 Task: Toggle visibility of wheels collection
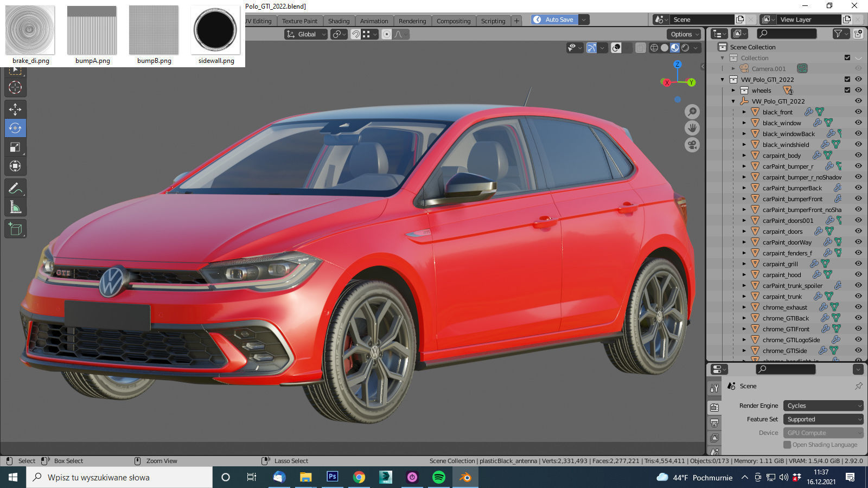point(858,90)
